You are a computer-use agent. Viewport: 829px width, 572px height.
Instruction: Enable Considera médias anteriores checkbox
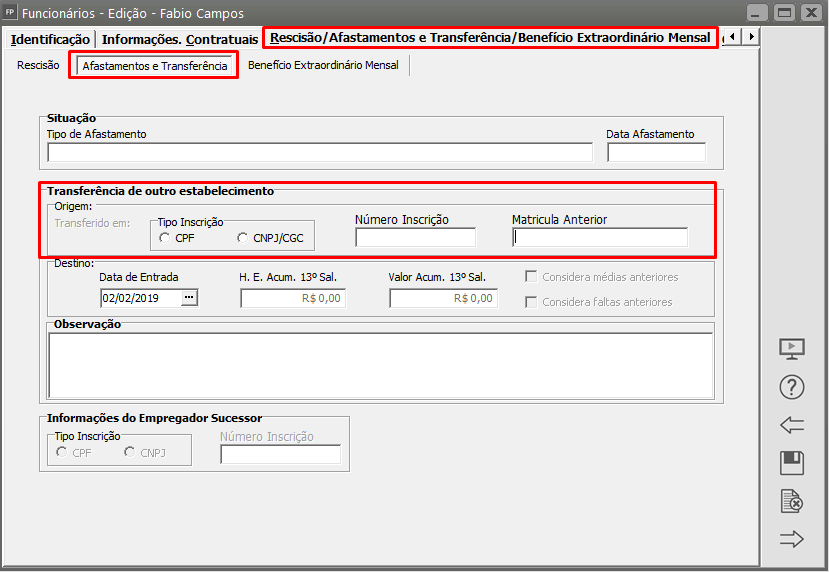pos(532,277)
